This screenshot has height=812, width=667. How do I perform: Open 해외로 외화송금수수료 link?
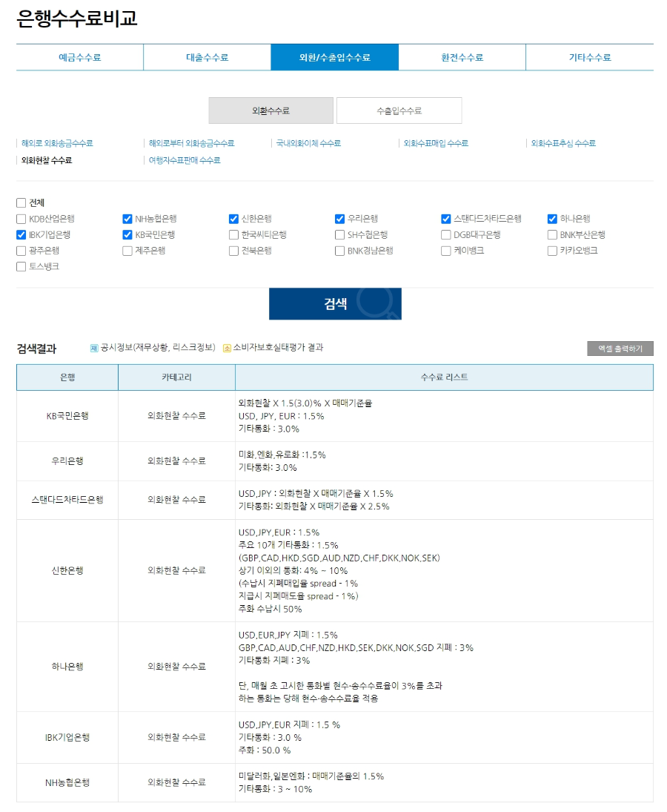click(57, 143)
